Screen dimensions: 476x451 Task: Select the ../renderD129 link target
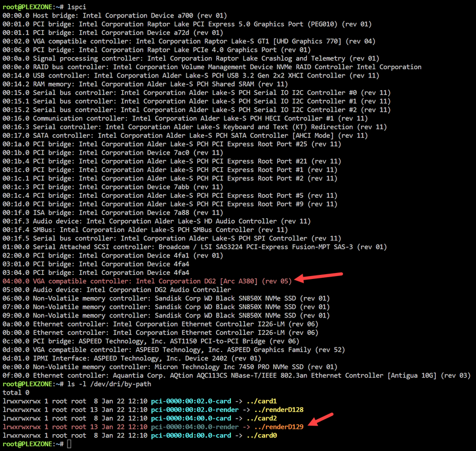(x=279, y=427)
